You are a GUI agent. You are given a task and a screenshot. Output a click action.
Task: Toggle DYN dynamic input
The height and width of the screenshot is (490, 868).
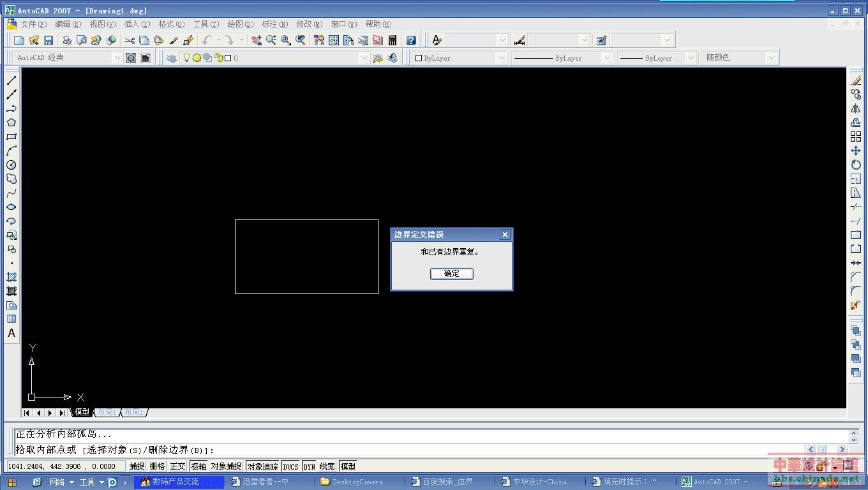pyautogui.click(x=309, y=466)
